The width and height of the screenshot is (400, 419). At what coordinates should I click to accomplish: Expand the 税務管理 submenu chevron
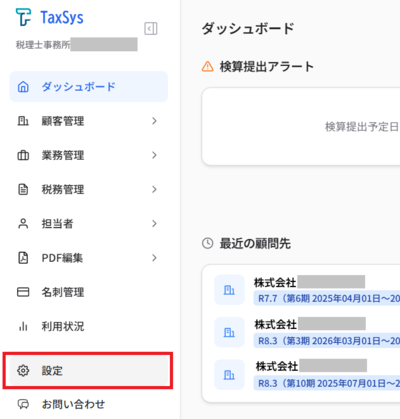pyautogui.click(x=154, y=189)
